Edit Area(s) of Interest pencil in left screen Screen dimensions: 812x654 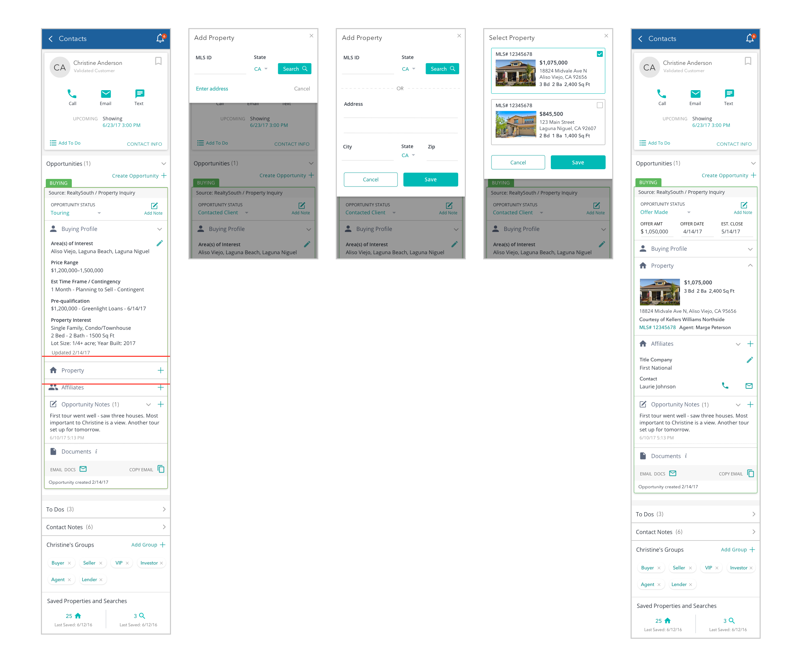(x=160, y=243)
